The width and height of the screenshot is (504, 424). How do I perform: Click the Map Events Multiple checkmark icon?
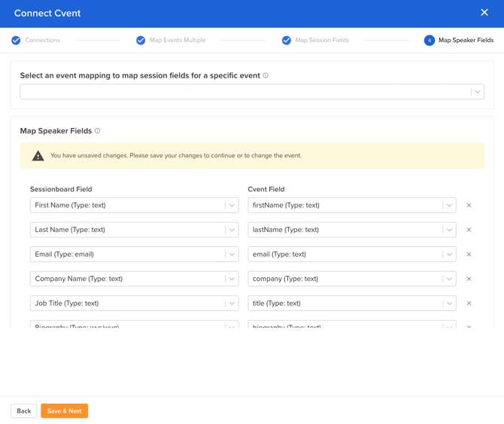point(141,40)
